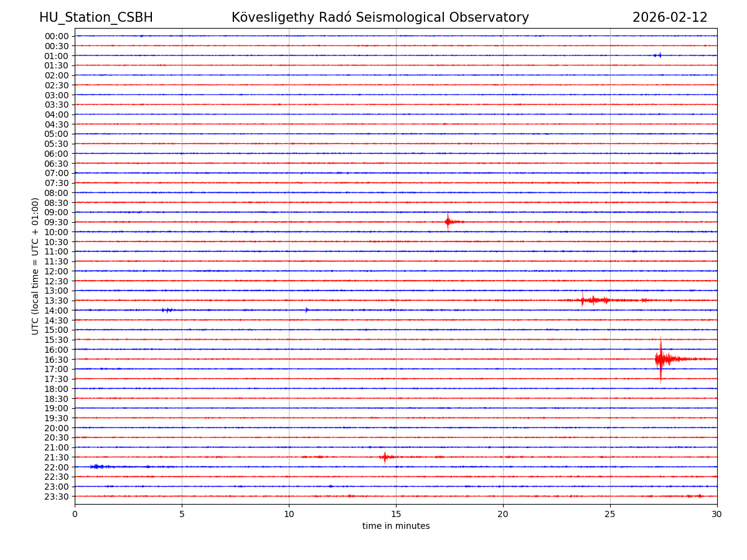The height and width of the screenshot is (560, 747).
Task: Click the 30 tick on the minutes axis
Action: pos(717,514)
